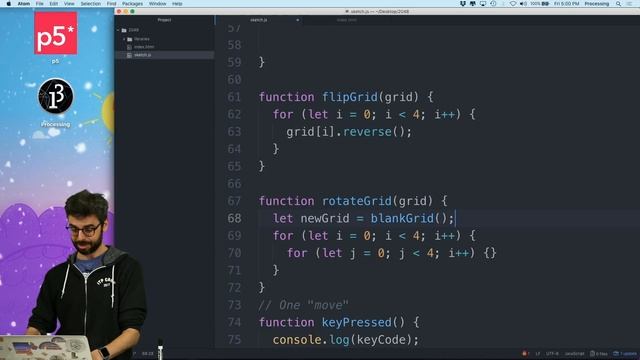Open the Find menu
The height and width of the screenshot is (360, 640).
coord(111,4)
